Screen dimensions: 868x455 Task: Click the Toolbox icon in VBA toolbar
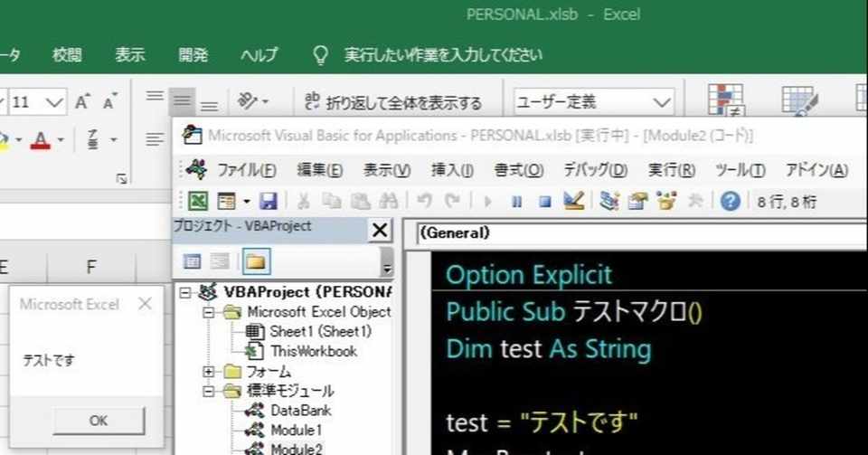[695, 201]
